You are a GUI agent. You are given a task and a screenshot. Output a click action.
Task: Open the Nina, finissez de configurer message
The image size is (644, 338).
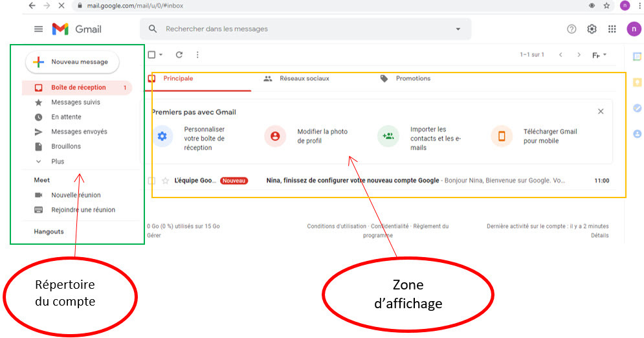352,180
